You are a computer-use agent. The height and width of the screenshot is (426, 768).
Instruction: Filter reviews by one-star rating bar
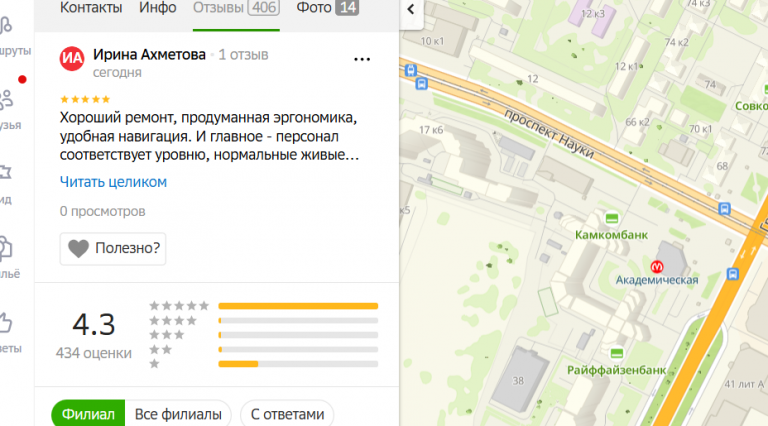click(x=298, y=364)
